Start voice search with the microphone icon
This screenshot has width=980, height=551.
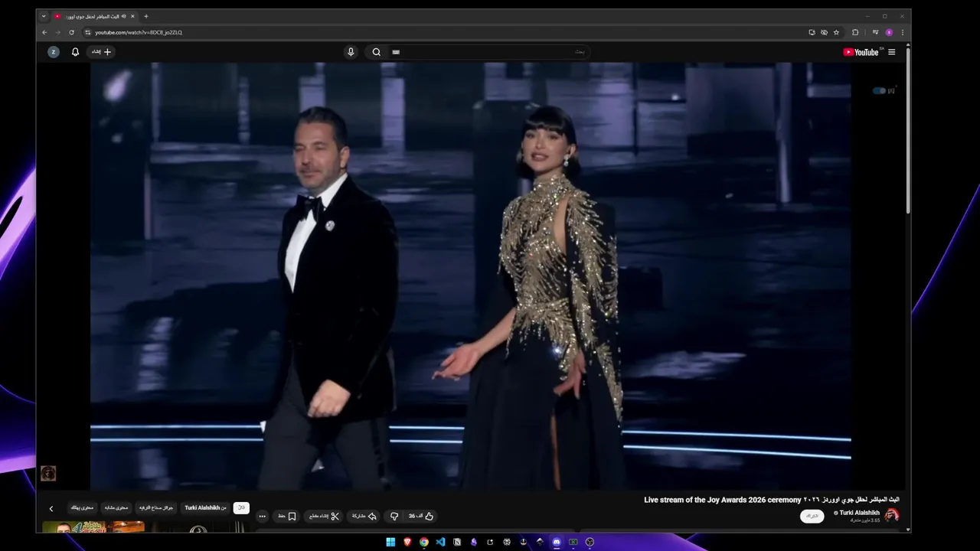click(351, 52)
